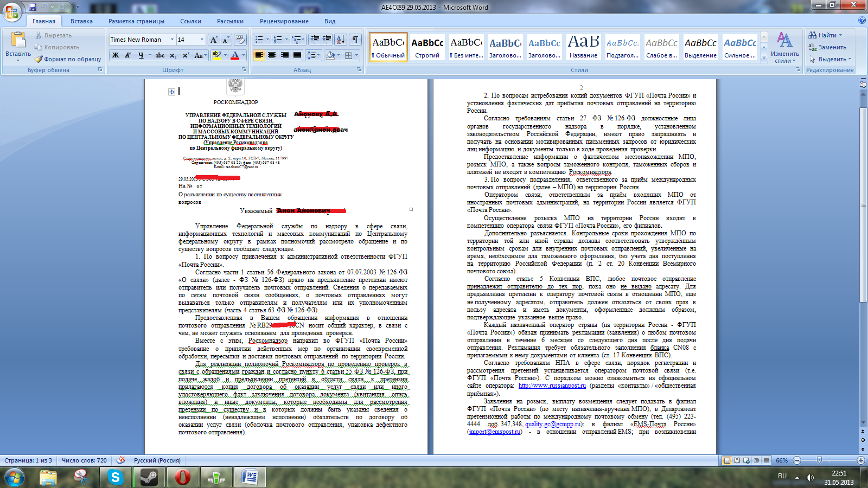Viewport: 868px width, 488px height.
Task: Open Find (Найти) dropdown
Action: coord(826,35)
